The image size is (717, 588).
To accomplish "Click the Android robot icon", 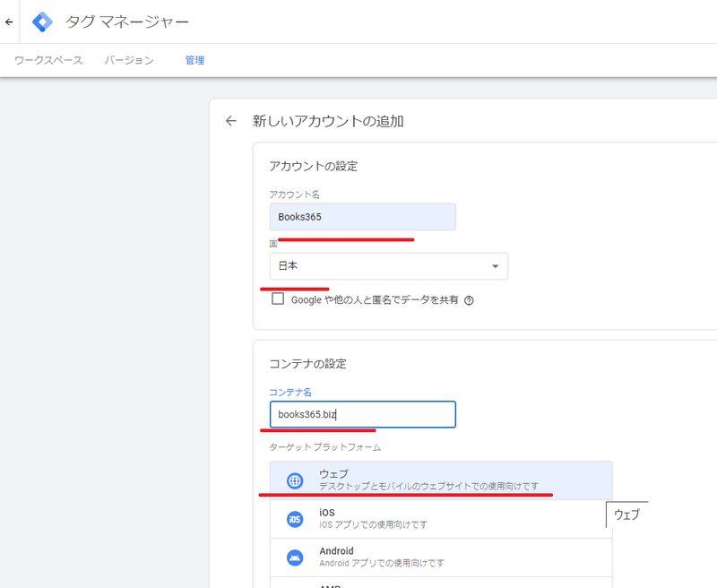I will [x=293, y=557].
